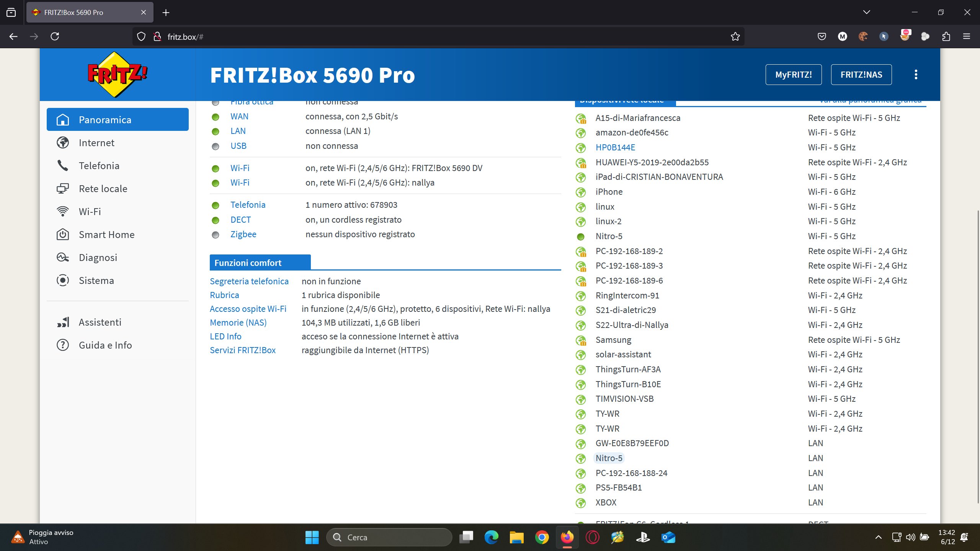Click the Zigbee connection link
The image size is (980, 551).
243,234
